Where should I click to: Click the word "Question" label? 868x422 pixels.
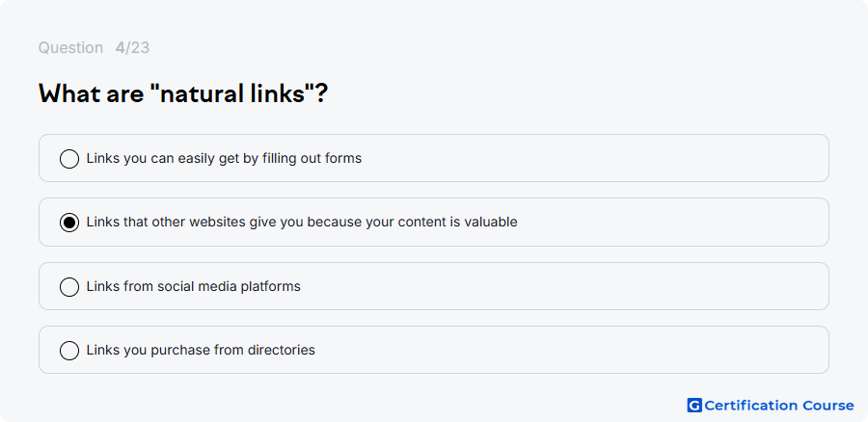click(70, 47)
